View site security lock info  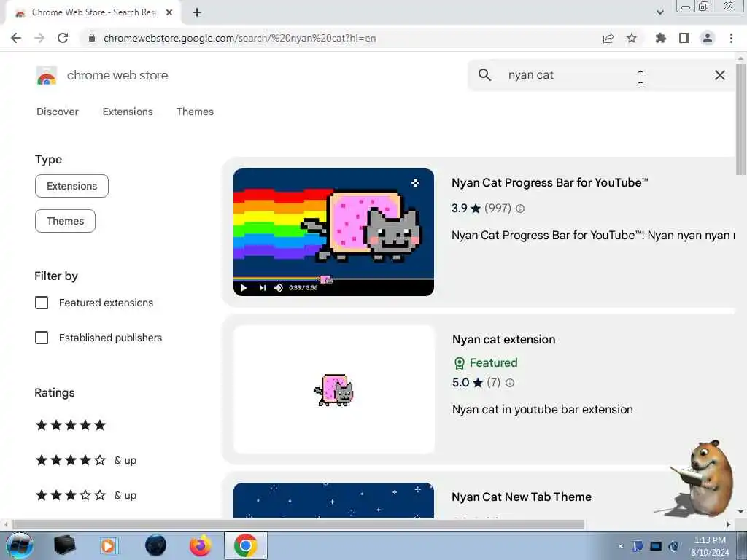pos(92,38)
